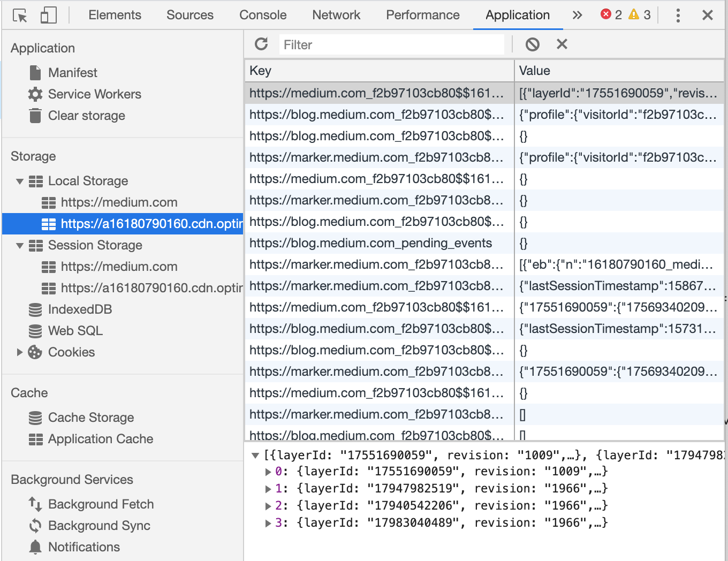Select https://medium.com under Local Storage

coord(119,202)
